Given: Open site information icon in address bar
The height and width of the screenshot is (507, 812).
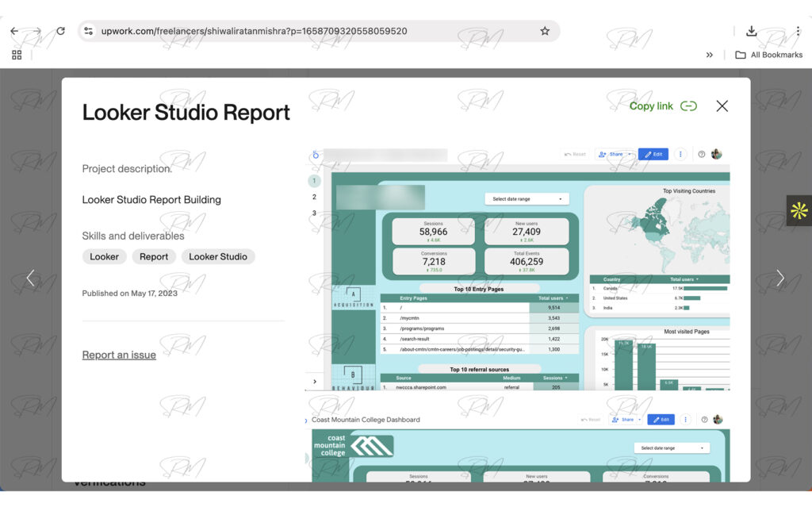Looking at the screenshot, I should click(89, 31).
